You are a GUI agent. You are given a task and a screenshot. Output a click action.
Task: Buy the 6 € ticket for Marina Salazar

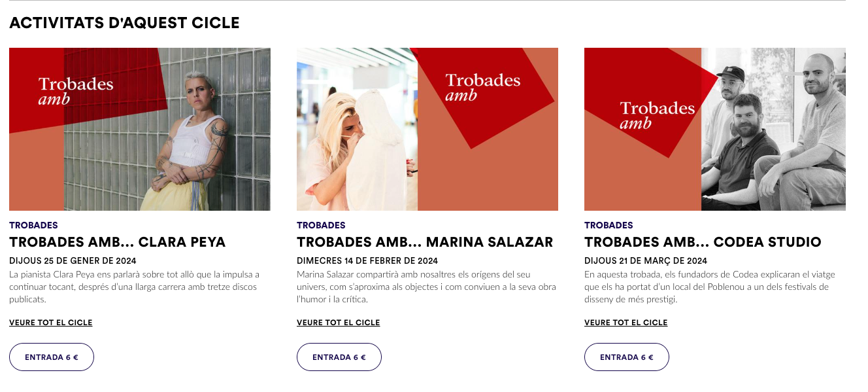[339, 357]
